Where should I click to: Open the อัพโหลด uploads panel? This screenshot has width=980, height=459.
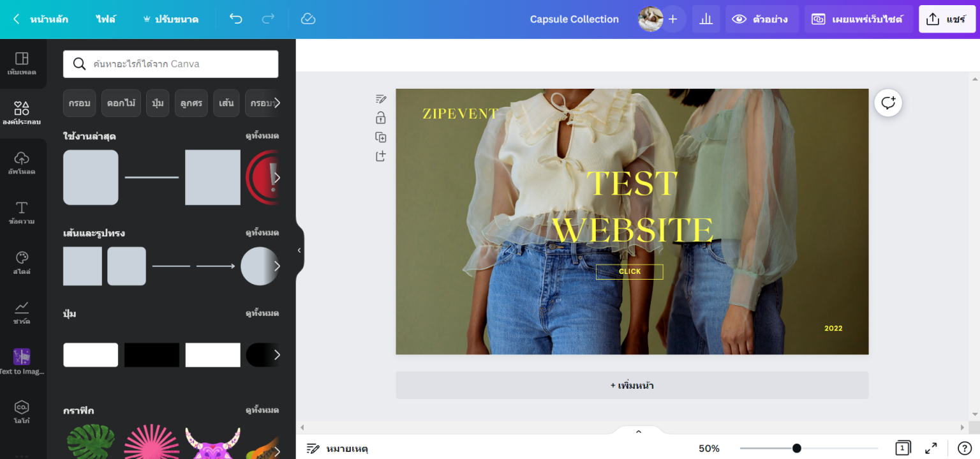(23, 163)
